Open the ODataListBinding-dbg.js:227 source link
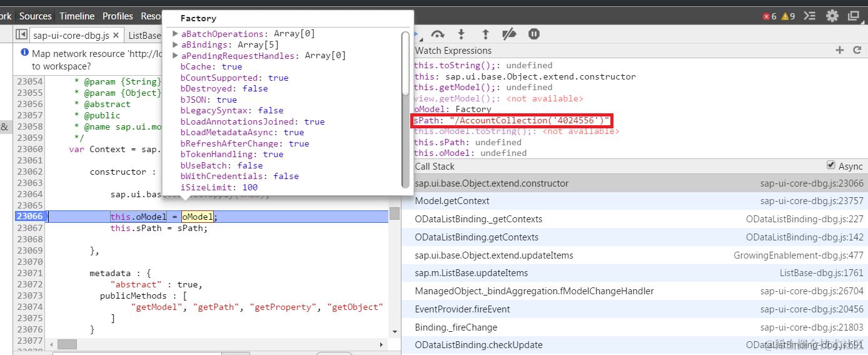The width and height of the screenshot is (868, 355). pos(805,219)
